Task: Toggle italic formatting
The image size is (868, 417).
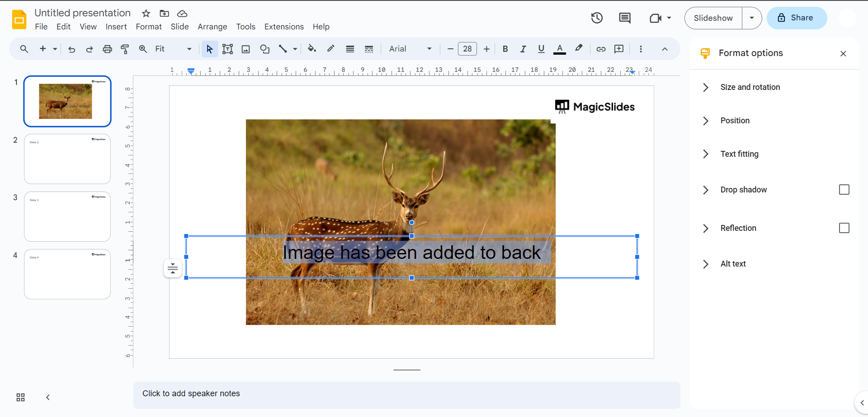Action: coord(523,49)
